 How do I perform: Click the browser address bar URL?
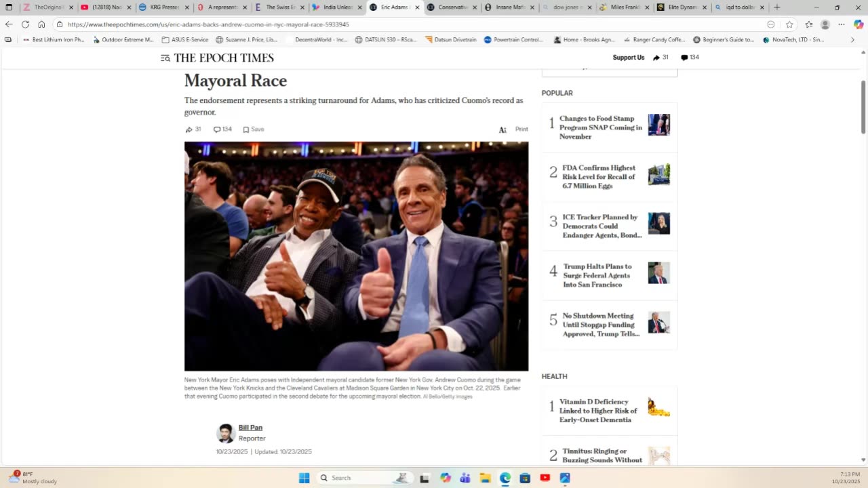pos(208,24)
